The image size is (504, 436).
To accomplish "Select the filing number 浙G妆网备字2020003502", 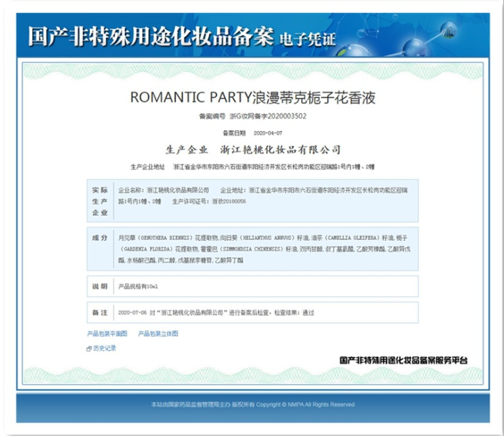I will tap(268, 116).
